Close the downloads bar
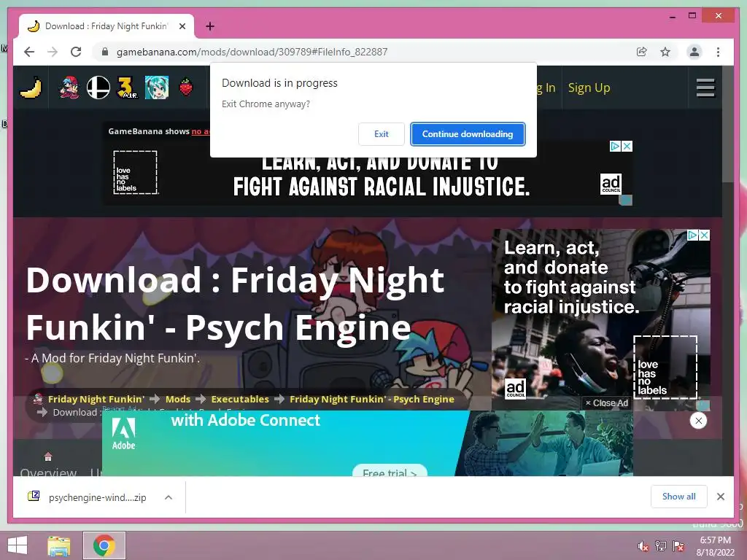The image size is (747, 560). coord(720,497)
